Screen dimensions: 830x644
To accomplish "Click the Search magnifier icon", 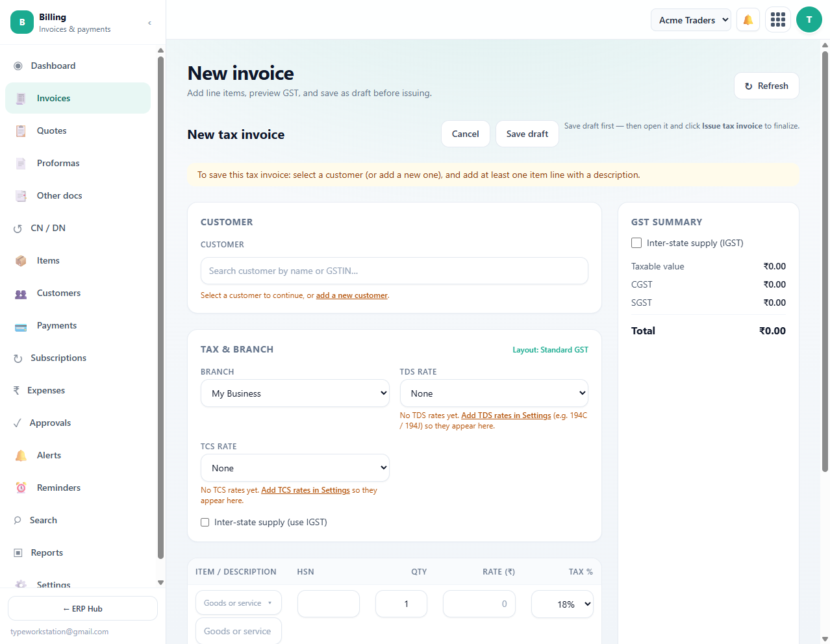I will 18,520.
